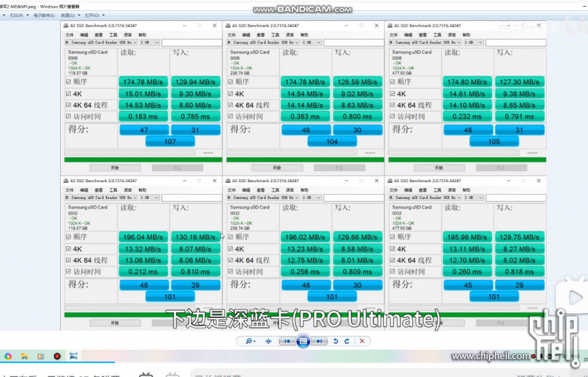Toggle 顺序 checkbox in the 129.94 MB/s row

[68, 82]
